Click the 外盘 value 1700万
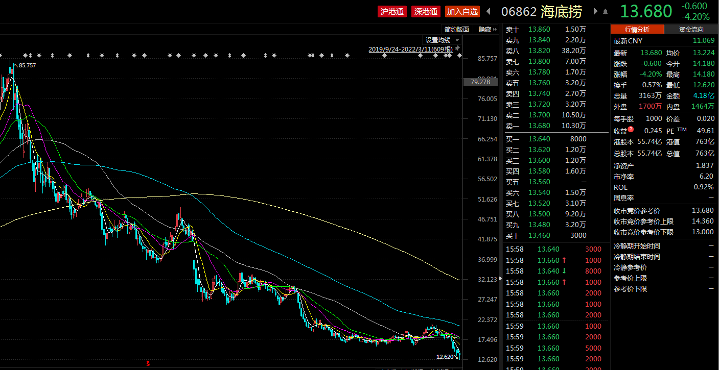720x370 pixels. pyautogui.click(x=650, y=107)
